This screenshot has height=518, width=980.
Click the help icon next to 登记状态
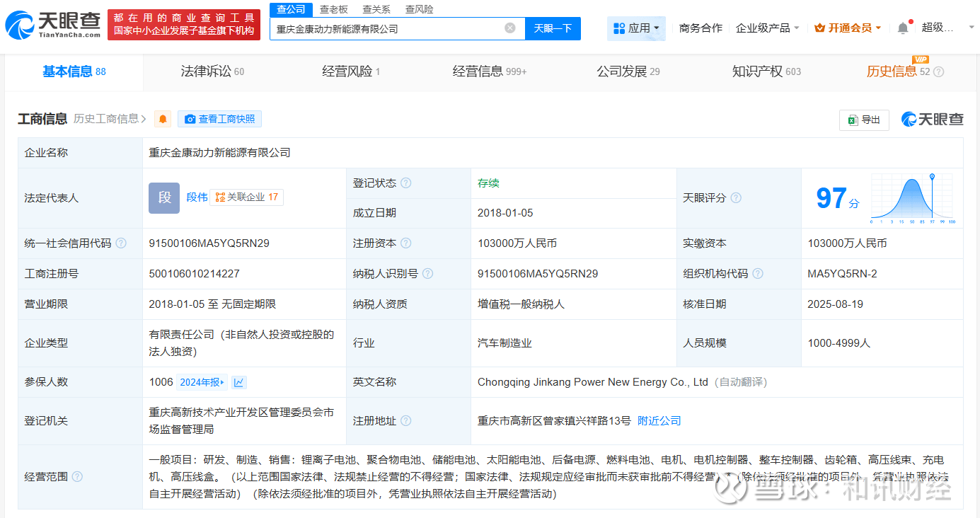(x=405, y=183)
